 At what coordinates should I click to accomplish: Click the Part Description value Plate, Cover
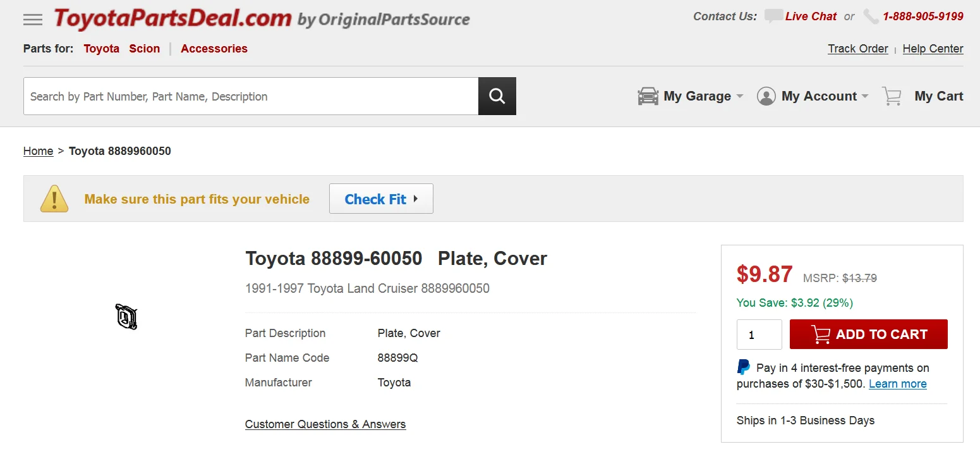pos(409,333)
